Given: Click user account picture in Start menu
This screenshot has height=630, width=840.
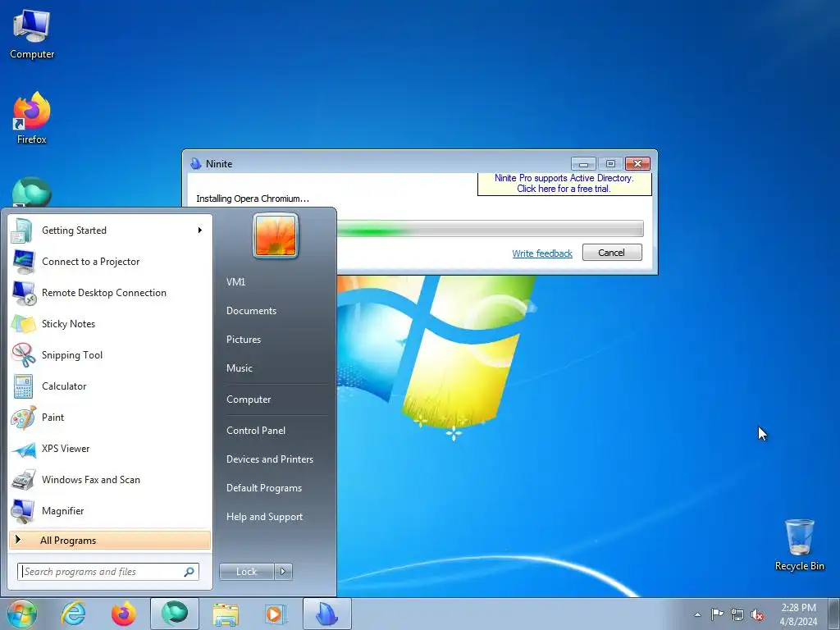Looking at the screenshot, I should [276, 235].
